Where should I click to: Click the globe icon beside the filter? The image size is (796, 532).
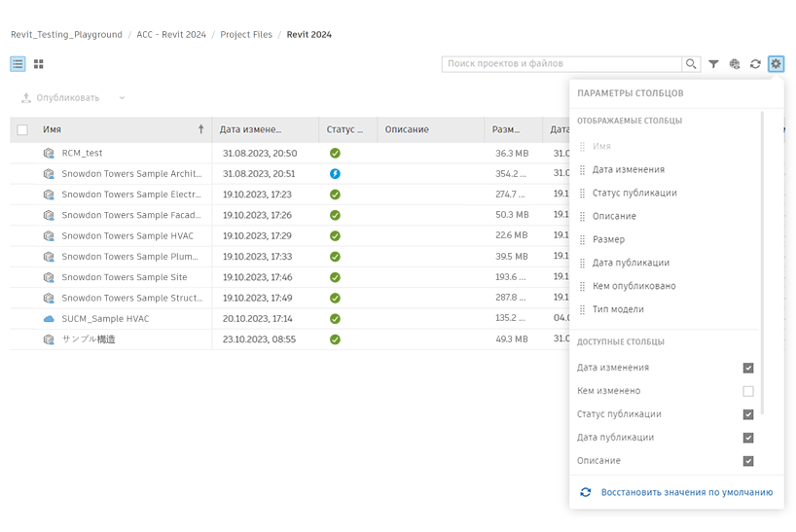tap(735, 64)
